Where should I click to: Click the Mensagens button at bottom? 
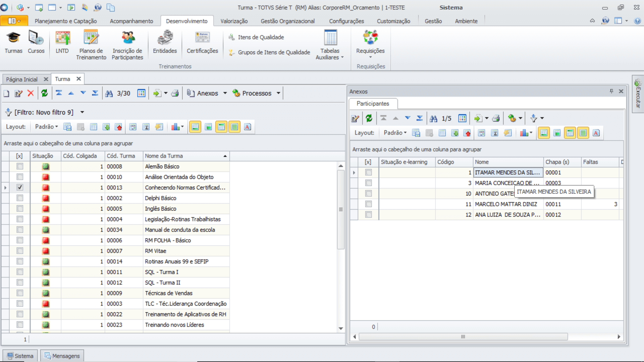click(x=62, y=356)
